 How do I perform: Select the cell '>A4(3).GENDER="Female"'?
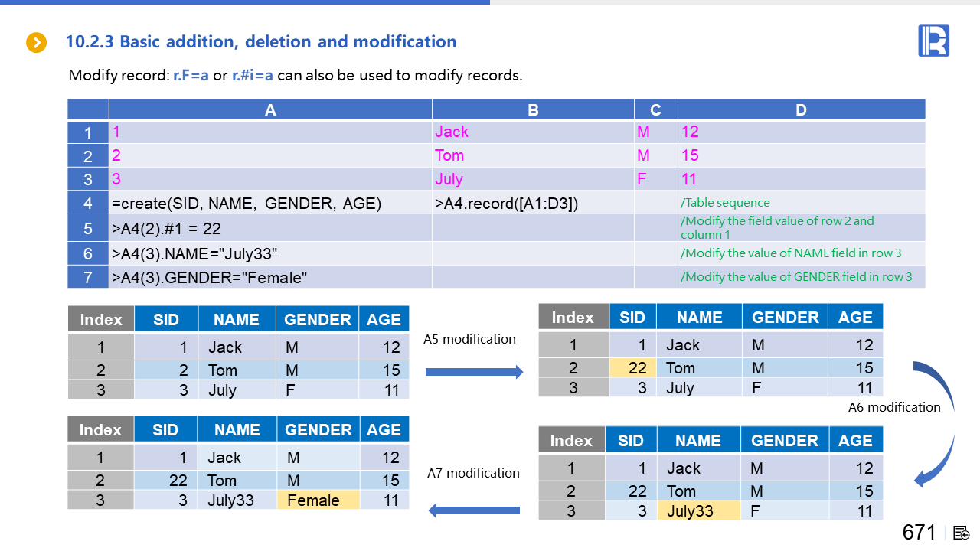[209, 277]
